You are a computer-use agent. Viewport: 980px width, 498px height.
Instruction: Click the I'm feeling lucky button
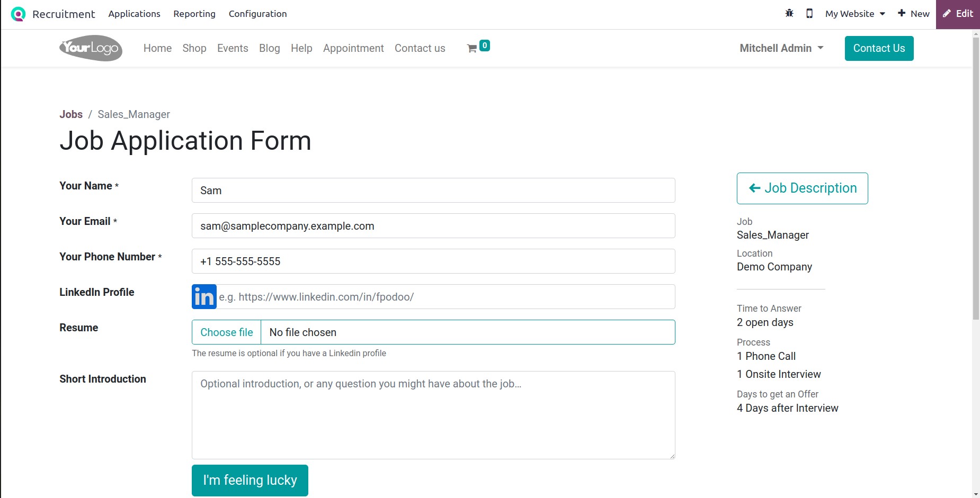(250, 481)
